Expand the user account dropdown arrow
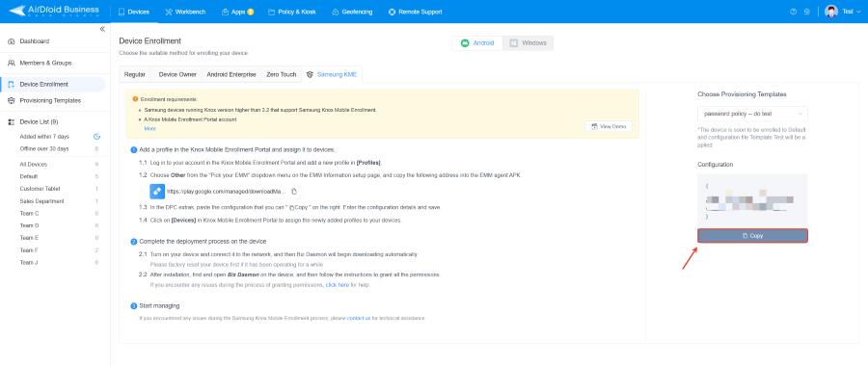The width and height of the screenshot is (868, 366). [859, 12]
